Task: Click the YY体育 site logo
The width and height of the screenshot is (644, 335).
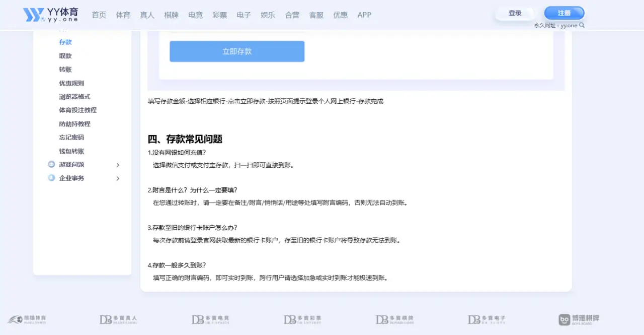Action: (50, 14)
